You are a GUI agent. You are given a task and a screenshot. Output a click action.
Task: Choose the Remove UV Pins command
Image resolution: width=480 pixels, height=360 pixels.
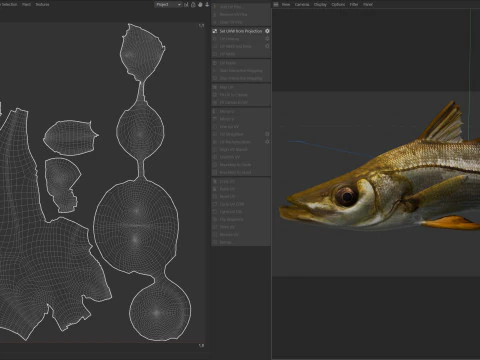tap(241, 14)
